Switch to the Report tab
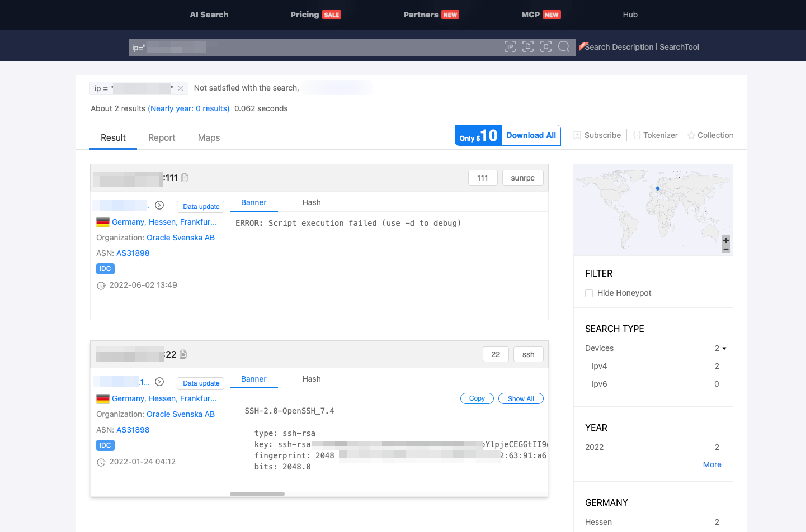 click(162, 138)
